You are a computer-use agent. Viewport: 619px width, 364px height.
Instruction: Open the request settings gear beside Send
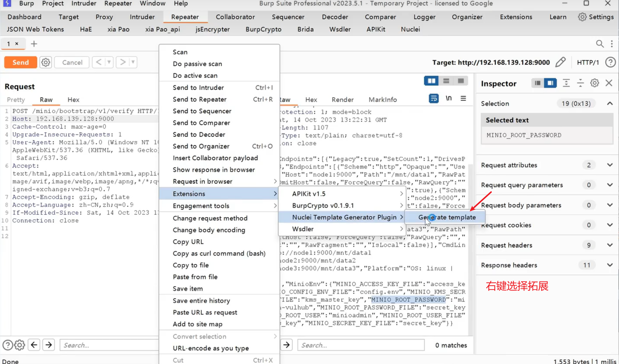tap(46, 62)
